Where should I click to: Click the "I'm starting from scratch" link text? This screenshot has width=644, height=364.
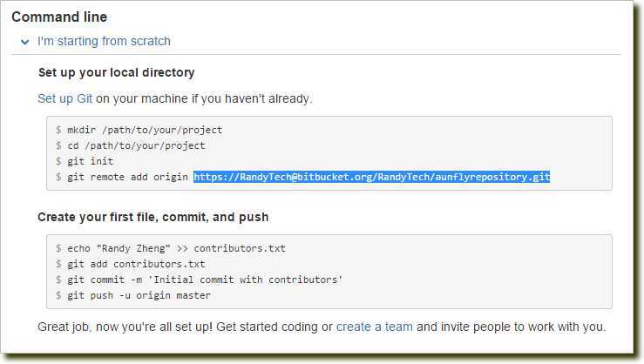104,42
